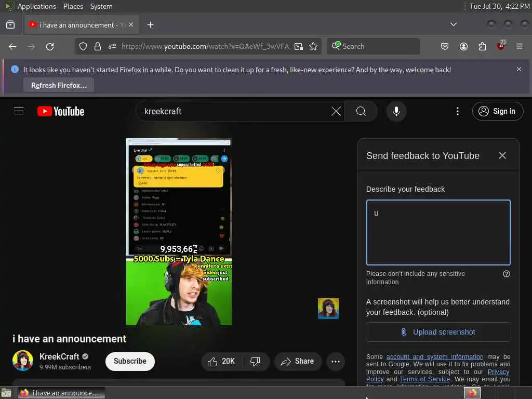Go back in Firefox

pyautogui.click(x=12, y=46)
